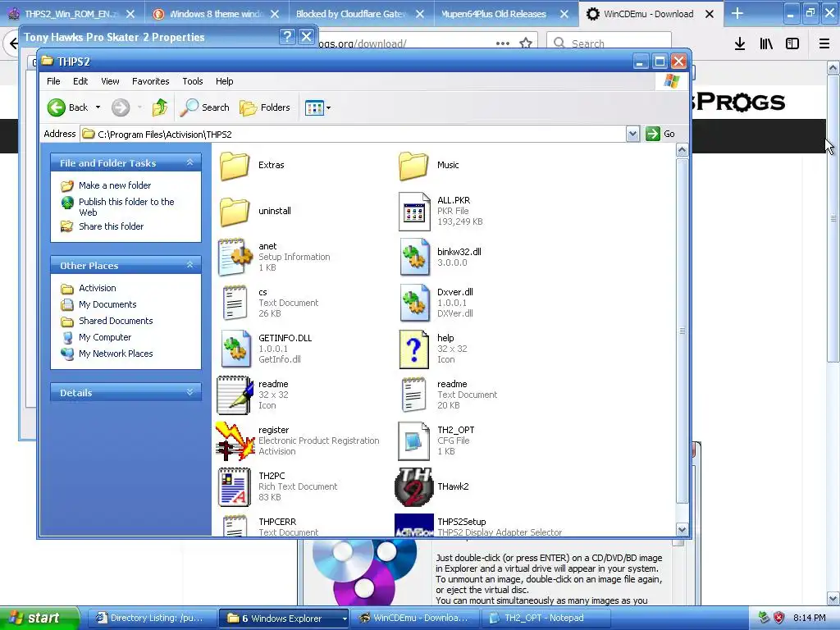Select the TH2_OPT CFG file icon
Image resolution: width=840 pixels, height=630 pixels.
tap(413, 441)
